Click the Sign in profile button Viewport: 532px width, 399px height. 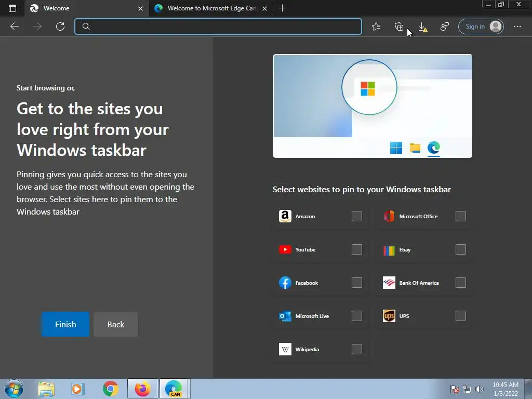tap(481, 26)
